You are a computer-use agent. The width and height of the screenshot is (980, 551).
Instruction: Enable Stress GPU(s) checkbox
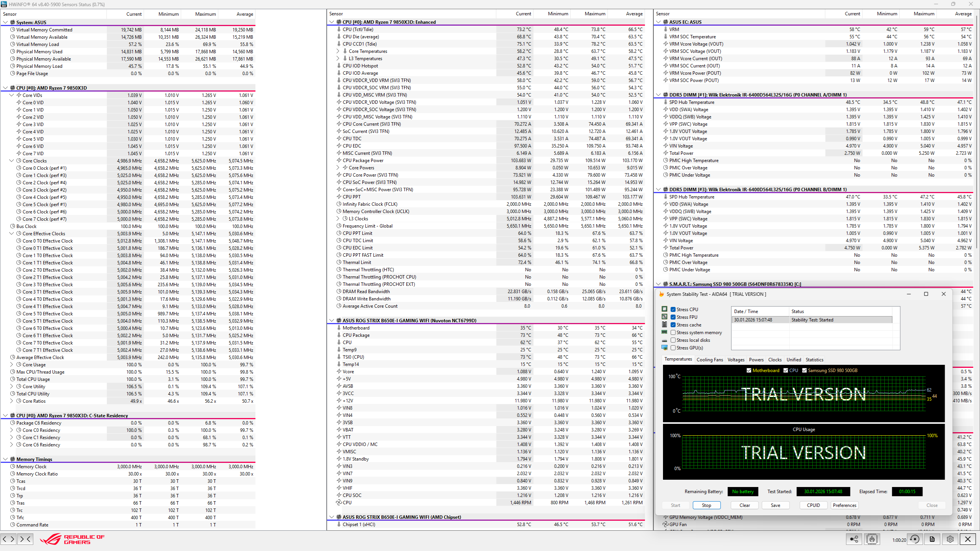(673, 348)
